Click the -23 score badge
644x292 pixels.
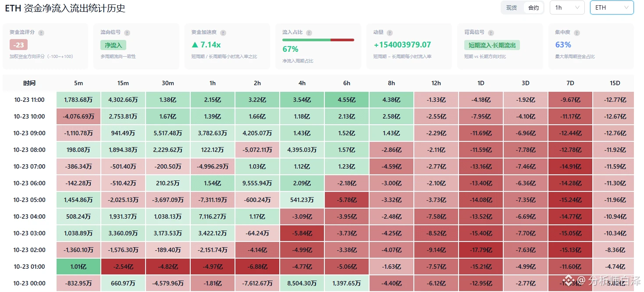[18, 45]
